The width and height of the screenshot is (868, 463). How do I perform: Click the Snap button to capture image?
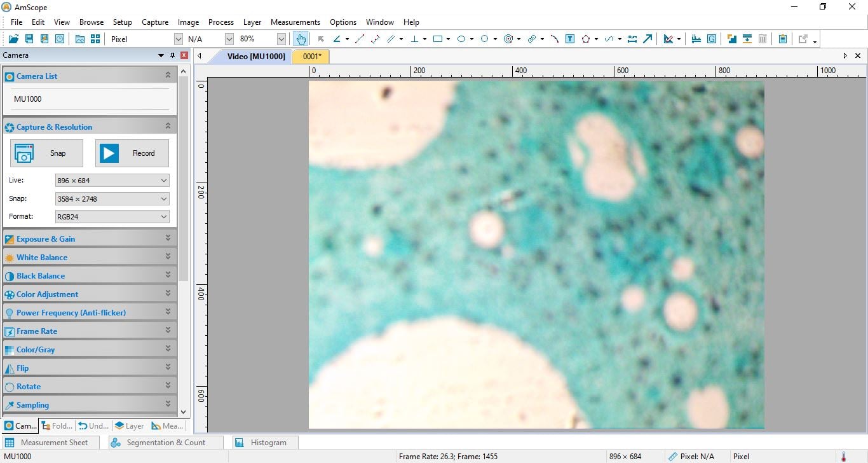[x=46, y=153]
